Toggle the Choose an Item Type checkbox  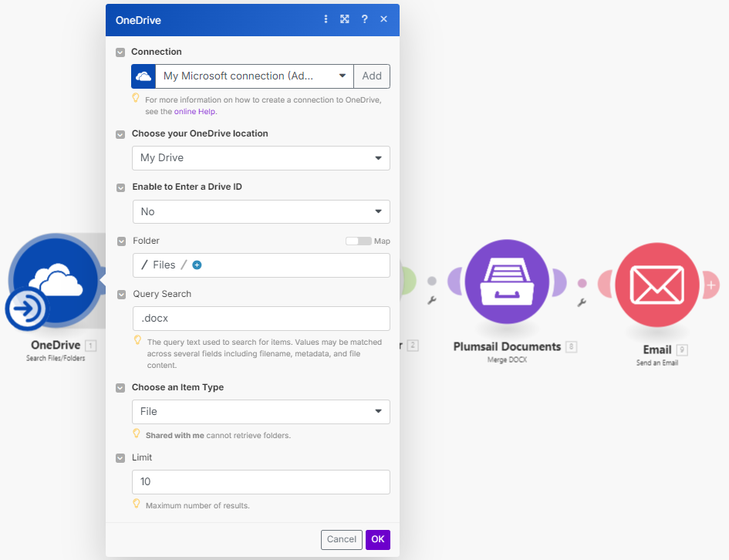[x=120, y=388]
